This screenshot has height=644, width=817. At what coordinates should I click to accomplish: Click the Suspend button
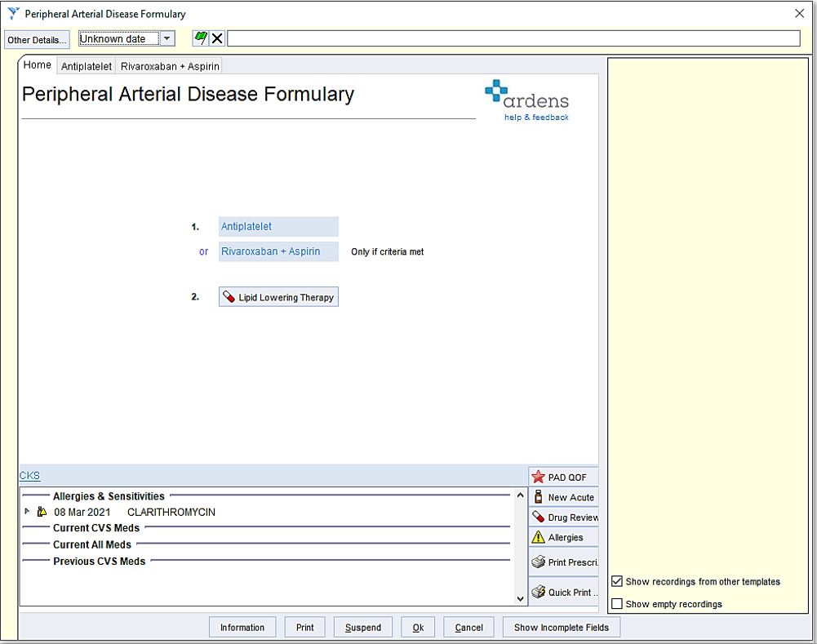[x=362, y=627]
